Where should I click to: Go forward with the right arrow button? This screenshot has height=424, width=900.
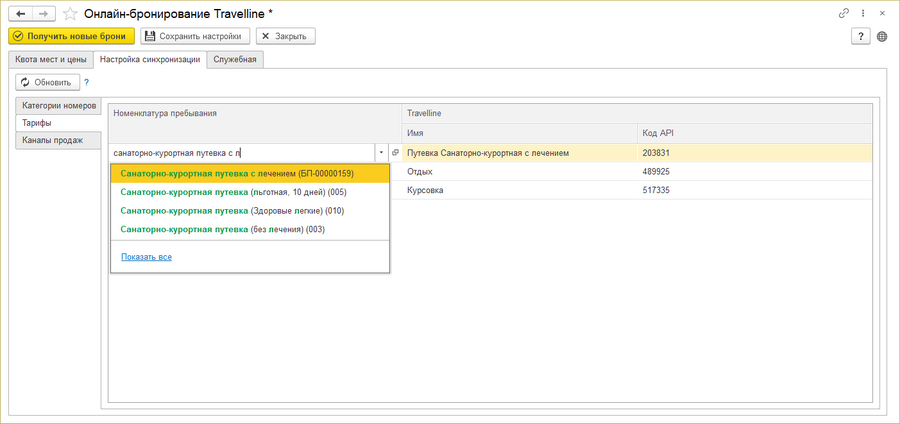[44, 13]
